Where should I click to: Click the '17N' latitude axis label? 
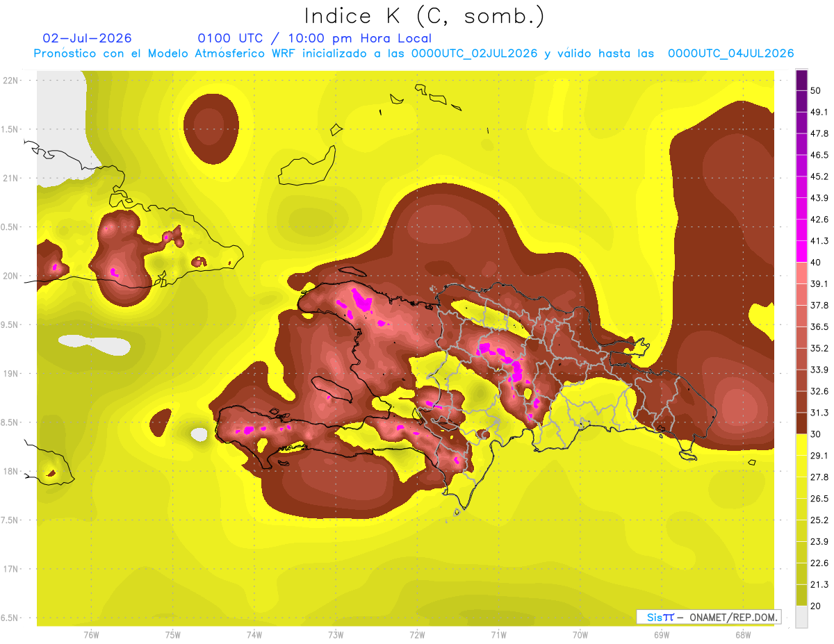11,570
